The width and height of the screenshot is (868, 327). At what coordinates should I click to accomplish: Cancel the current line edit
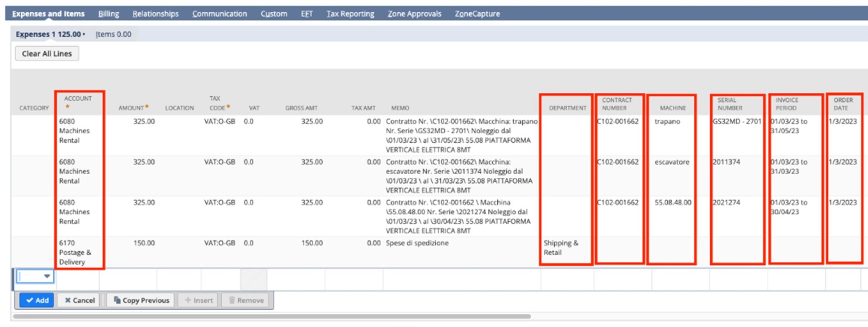pyautogui.click(x=80, y=300)
